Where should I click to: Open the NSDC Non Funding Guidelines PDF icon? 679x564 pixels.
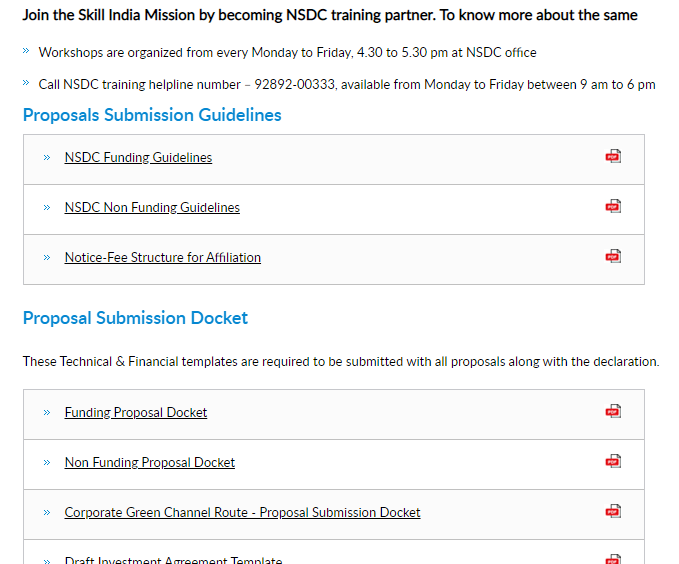(x=613, y=206)
